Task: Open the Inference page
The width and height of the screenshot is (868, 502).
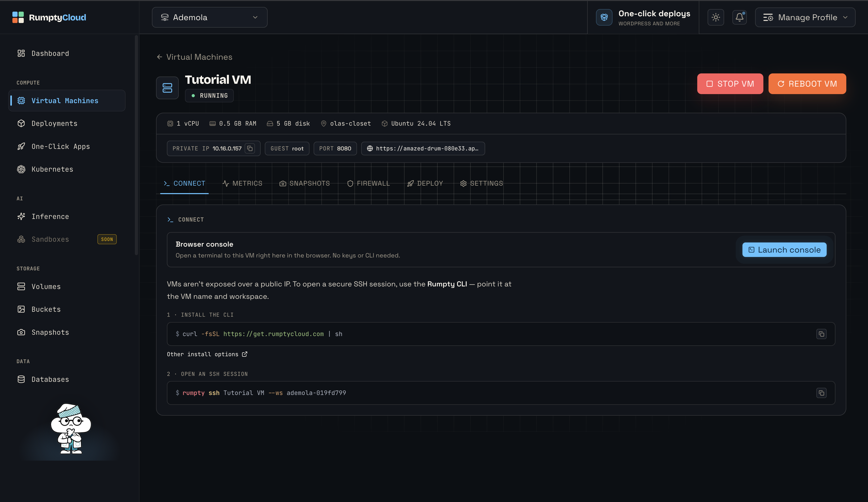Action: click(67, 216)
